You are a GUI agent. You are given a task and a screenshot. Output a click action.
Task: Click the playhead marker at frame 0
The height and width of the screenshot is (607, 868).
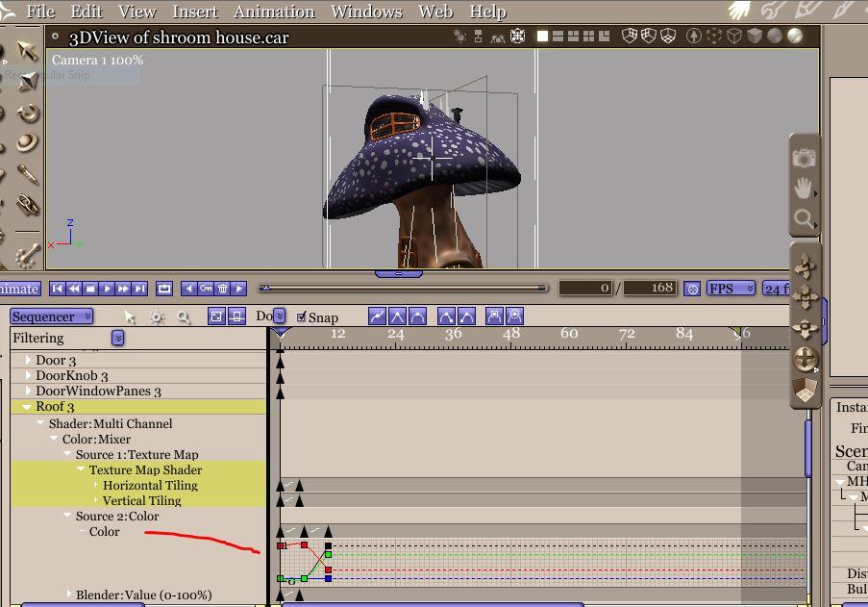281,332
